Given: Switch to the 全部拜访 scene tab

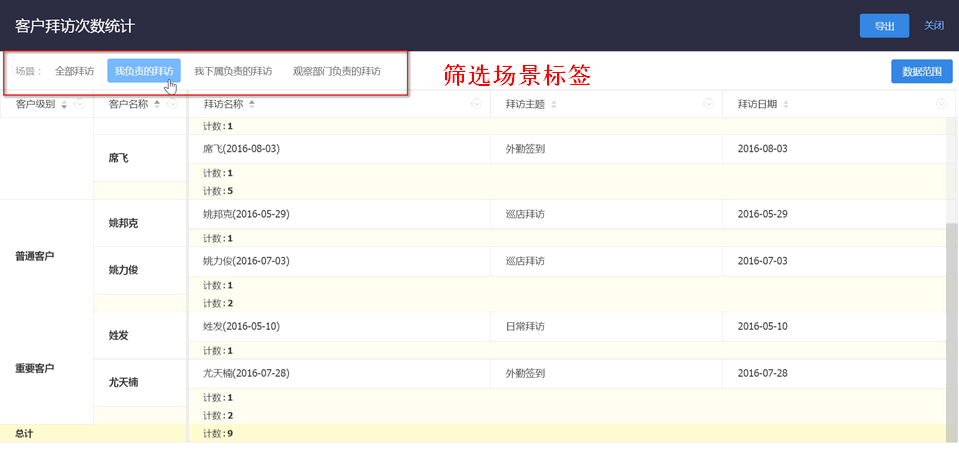Looking at the screenshot, I should click(x=75, y=71).
